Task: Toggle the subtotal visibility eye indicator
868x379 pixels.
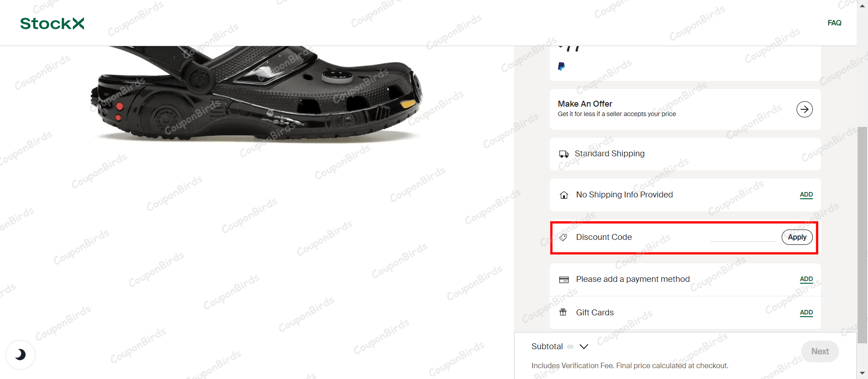Action: [571, 346]
